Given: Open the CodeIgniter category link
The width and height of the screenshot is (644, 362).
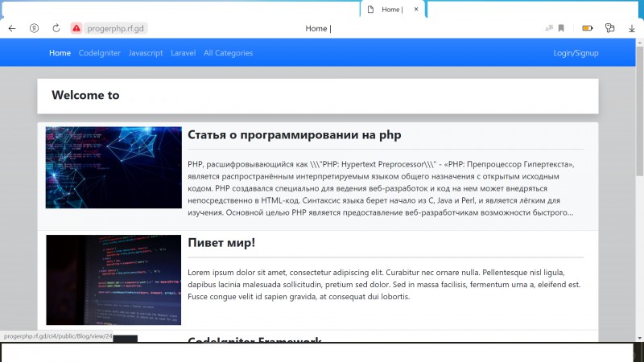Looking at the screenshot, I should click(100, 53).
